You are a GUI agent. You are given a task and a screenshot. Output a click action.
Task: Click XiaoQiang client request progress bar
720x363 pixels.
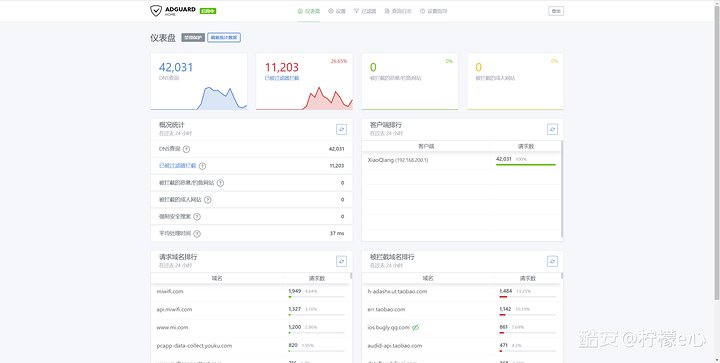(x=526, y=164)
